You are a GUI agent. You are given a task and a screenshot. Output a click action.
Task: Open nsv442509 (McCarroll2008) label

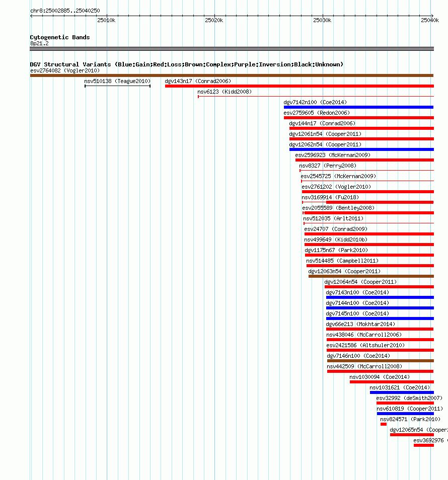(365, 366)
